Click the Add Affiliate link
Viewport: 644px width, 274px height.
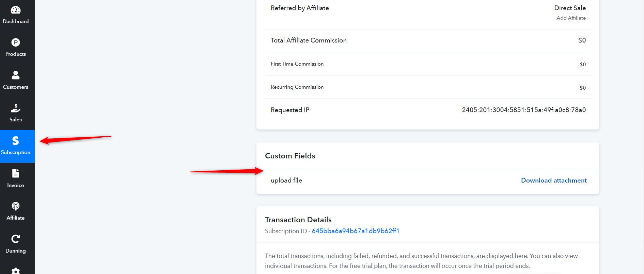(x=571, y=18)
